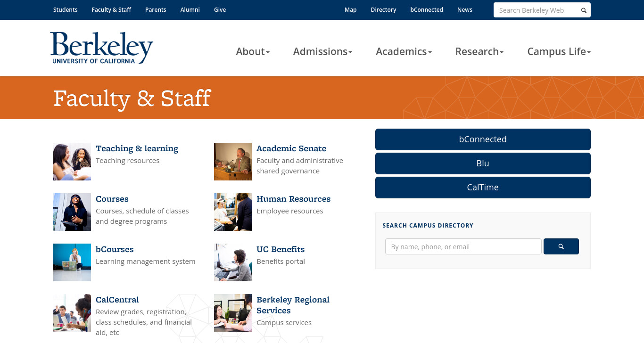This screenshot has height=343, width=644.
Task: Open the News link
Action: click(465, 9)
